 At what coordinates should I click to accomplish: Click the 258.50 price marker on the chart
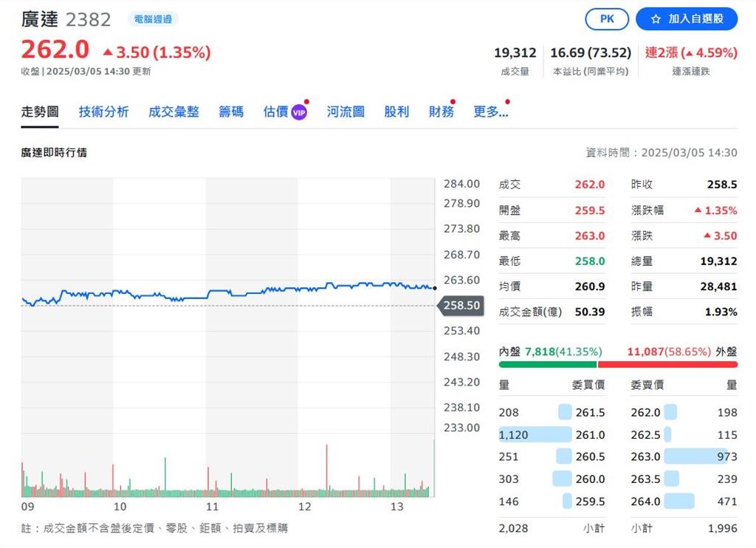pos(461,305)
